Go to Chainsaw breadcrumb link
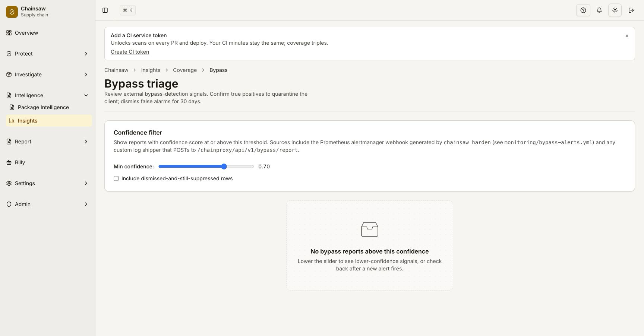Image resolution: width=644 pixels, height=336 pixels. pos(116,70)
